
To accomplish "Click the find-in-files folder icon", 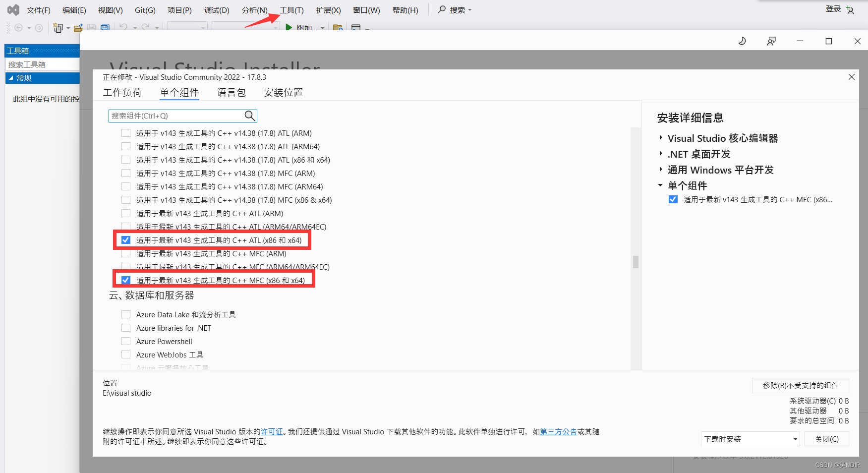I will (338, 28).
